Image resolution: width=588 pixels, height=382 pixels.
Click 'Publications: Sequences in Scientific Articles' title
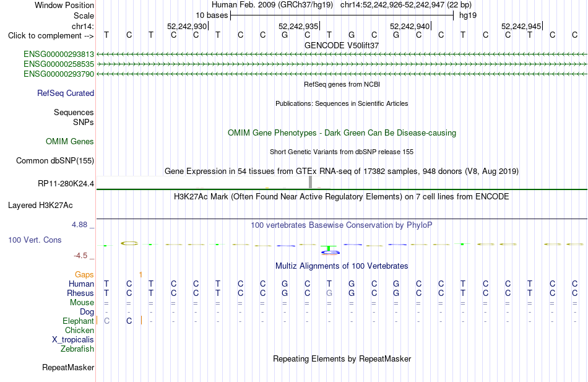pyautogui.click(x=342, y=103)
